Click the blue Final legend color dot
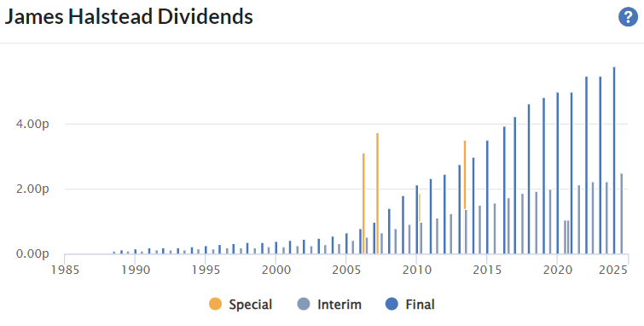 (x=392, y=305)
